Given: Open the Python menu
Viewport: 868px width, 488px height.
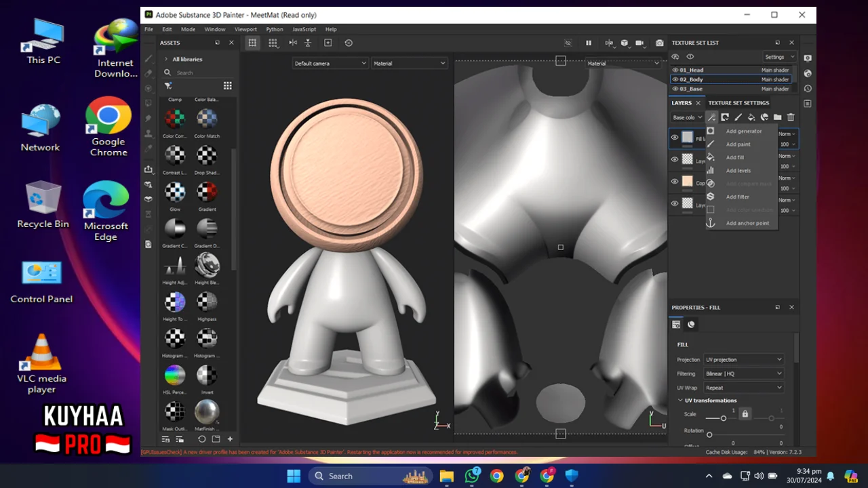Looking at the screenshot, I should pyautogui.click(x=275, y=29).
